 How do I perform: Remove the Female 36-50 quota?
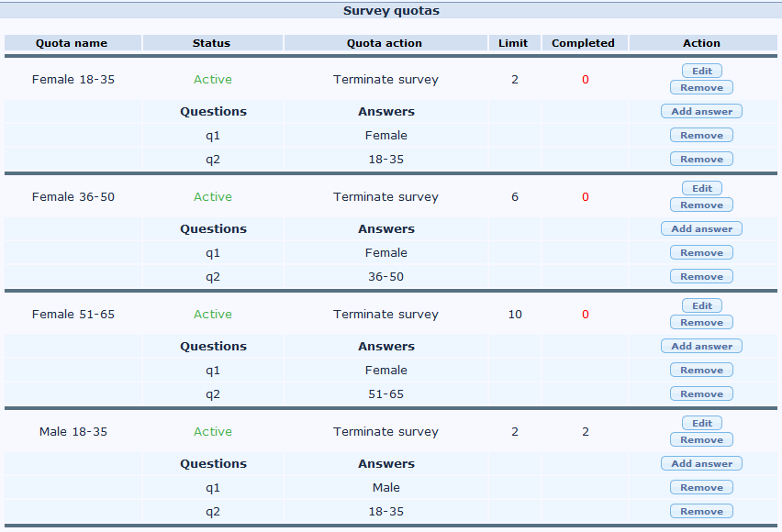[x=701, y=205]
